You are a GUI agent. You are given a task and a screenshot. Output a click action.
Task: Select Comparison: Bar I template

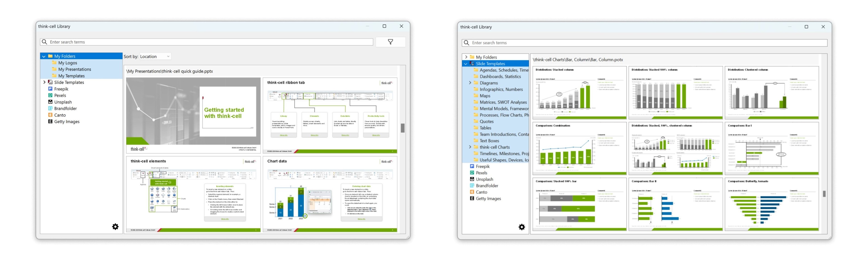pos(772,148)
